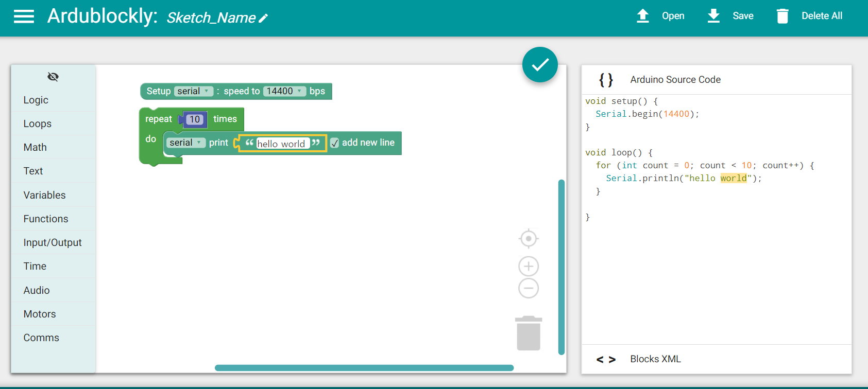Click the void loop() code line
Viewport: 868px width, 389px height.
coord(619,153)
